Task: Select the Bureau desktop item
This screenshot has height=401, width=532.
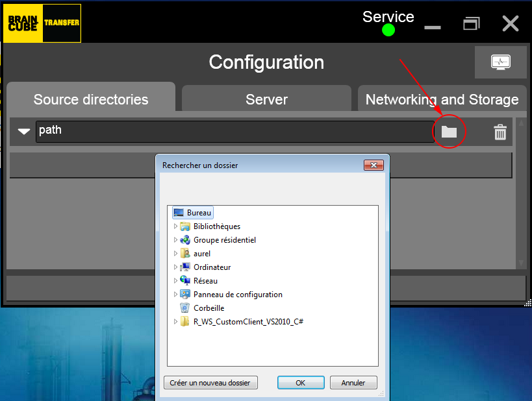Action: 197,212
